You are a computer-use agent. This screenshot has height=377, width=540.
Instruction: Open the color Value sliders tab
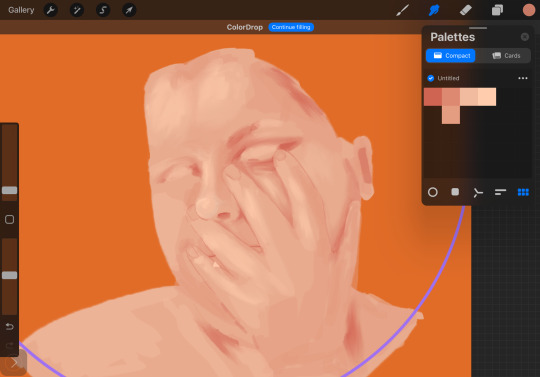click(500, 192)
